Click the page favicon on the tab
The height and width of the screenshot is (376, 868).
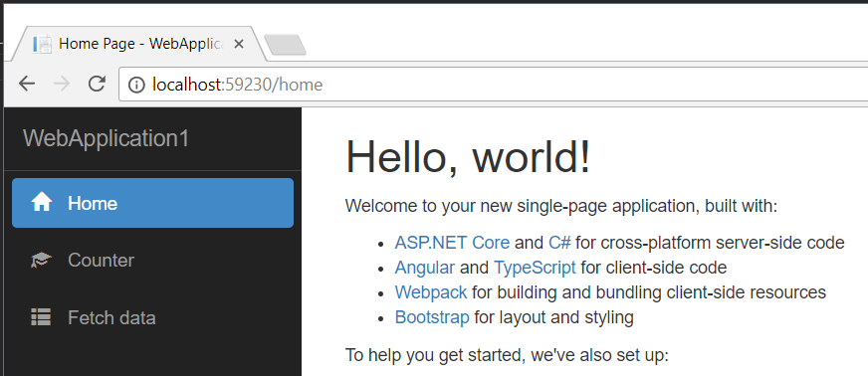(42, 44)
